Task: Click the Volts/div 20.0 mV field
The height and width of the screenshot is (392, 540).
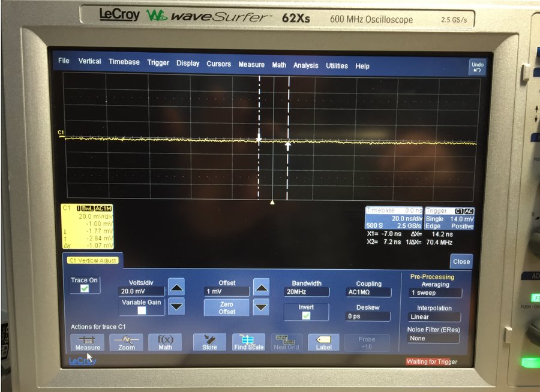Action: [141, 291]
